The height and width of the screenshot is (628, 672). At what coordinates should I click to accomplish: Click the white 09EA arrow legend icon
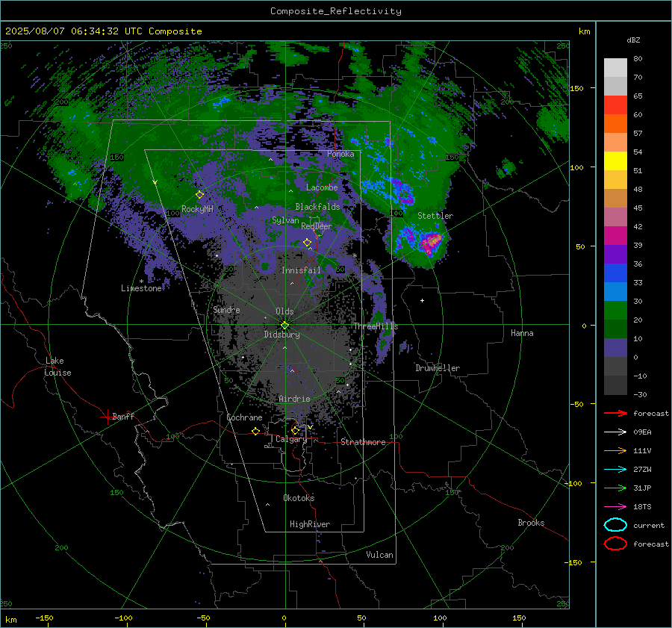[x=615, y=432]
